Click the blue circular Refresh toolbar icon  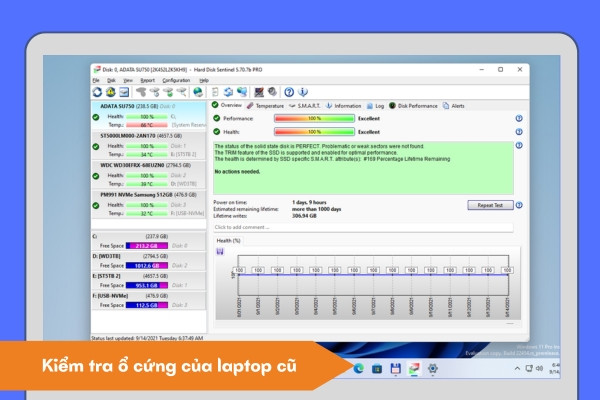click(97, 92)
